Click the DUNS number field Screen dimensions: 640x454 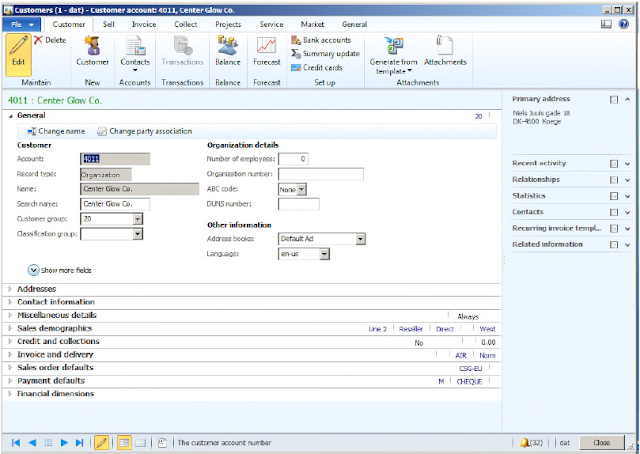point(299,204)
